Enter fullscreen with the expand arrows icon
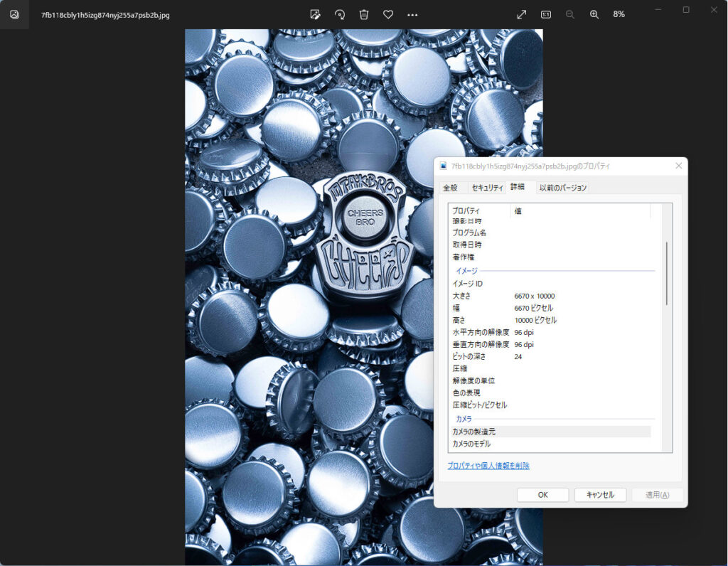 [x=522, y=14]
